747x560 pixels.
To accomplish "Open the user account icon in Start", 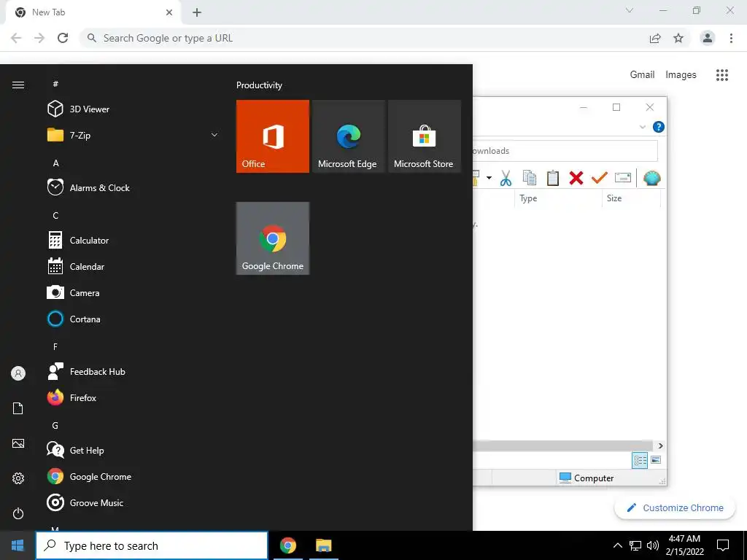I will click(x=18, y=373).
